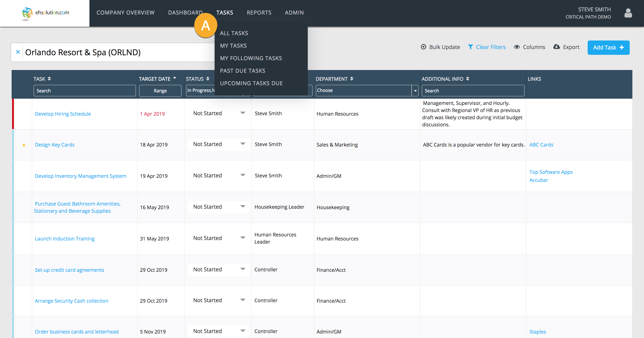644x338 pixels.
Task: Follow the Accubar link
Action: [538, 180]
